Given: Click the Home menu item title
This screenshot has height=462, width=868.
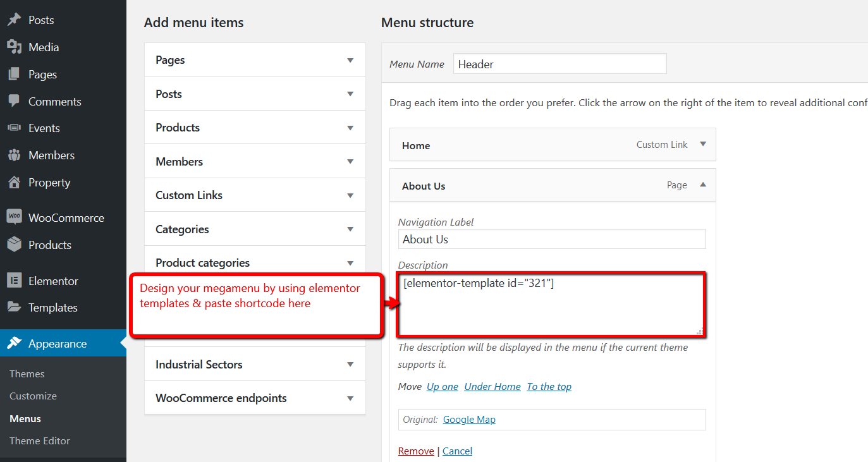Looking at the screenshot, I should click(416, 145).
